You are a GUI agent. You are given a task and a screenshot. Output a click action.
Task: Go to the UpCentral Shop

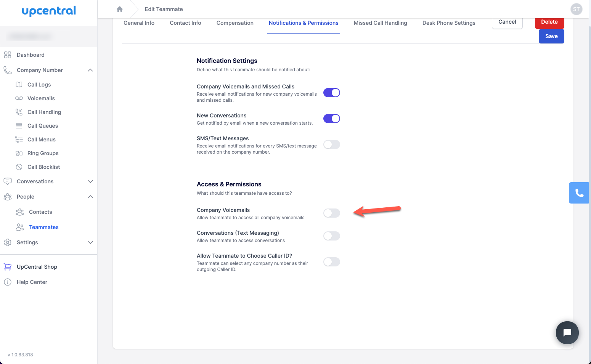[37, 266]
